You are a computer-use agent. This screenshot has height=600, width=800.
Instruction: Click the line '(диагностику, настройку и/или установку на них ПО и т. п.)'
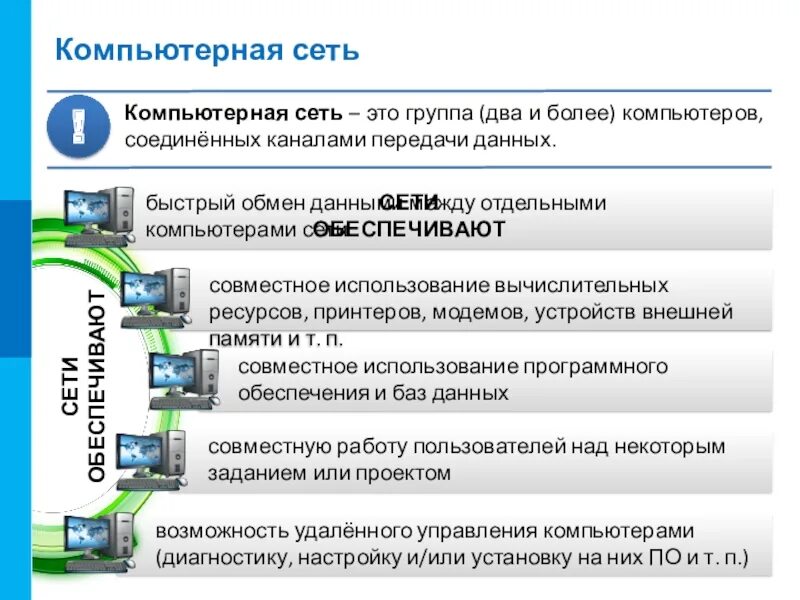pyautogui.click(x=452, y=558)
